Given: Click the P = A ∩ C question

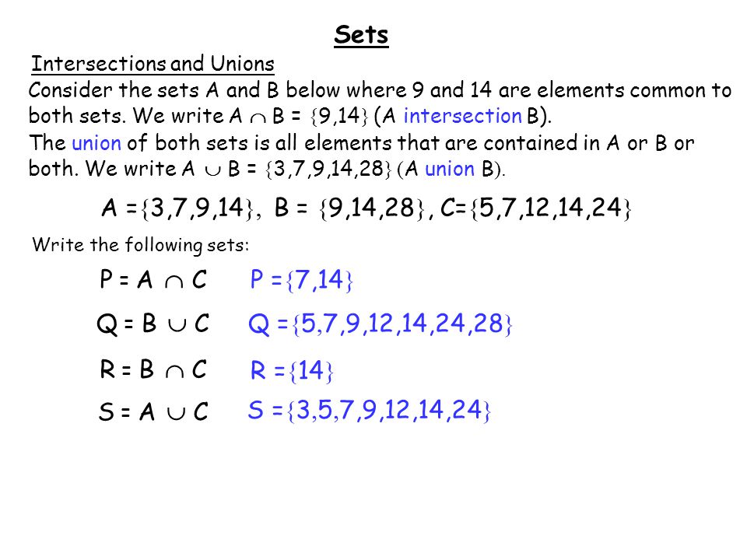Looking at the screenshot, I should coord(153,279).
